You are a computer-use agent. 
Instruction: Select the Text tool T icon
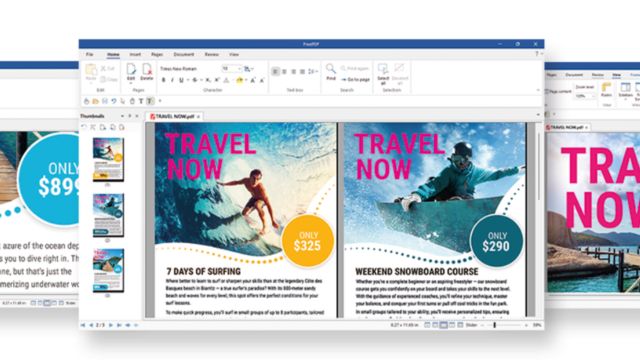pos(141,101)
